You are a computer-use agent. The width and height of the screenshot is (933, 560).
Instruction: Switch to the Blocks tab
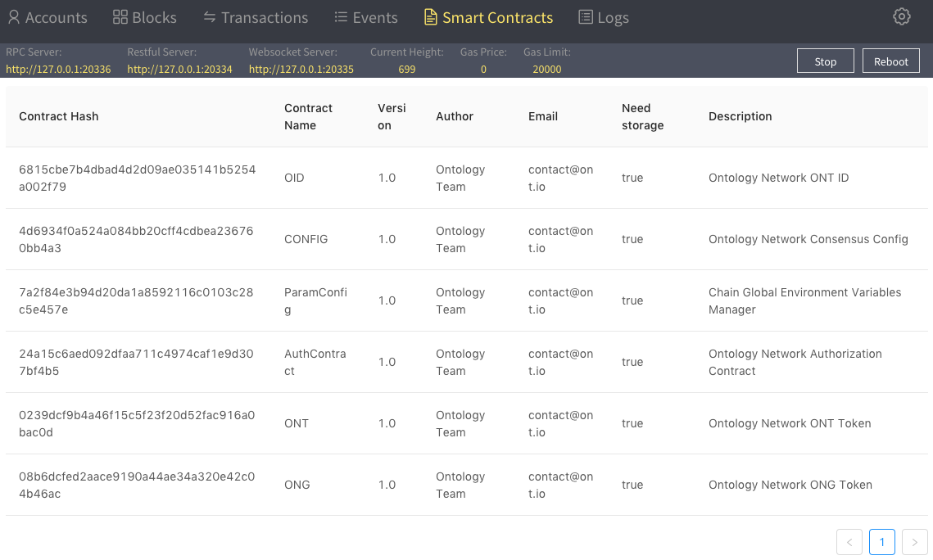(x=145, y=17)
